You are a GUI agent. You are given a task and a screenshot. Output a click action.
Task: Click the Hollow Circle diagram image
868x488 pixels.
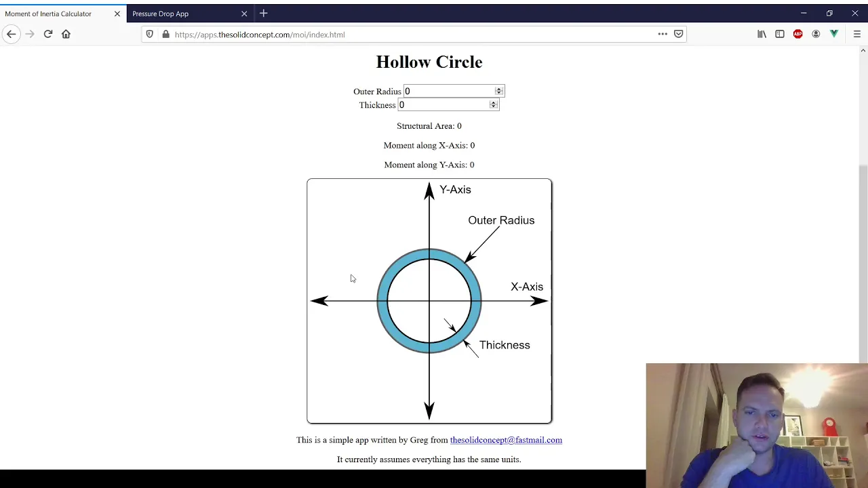tap(429, 301)
